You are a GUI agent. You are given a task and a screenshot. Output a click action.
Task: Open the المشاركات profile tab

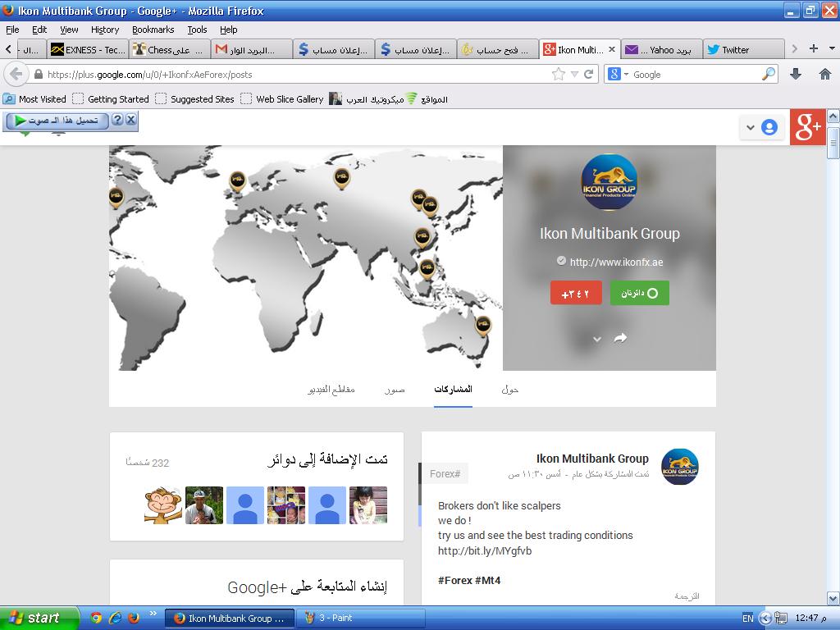pyautogui.click(x=453, y=390)
